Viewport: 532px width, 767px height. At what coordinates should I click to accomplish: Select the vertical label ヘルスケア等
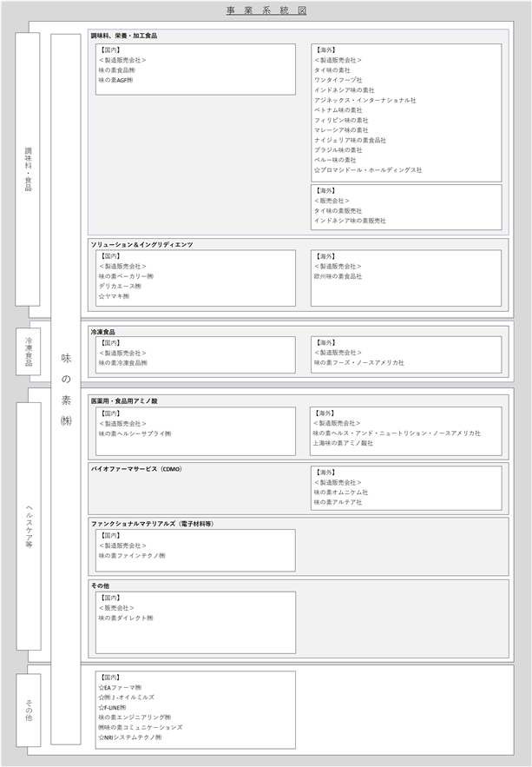click(29, 526)
